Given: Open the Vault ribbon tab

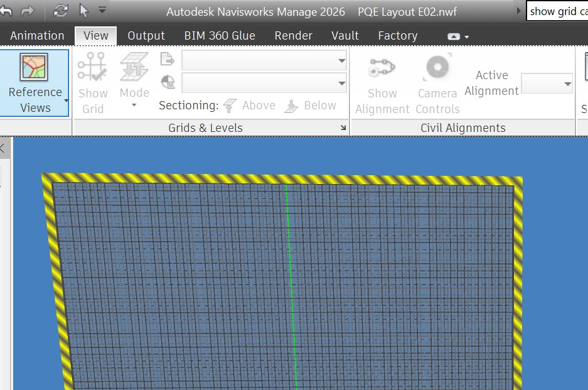Looking at the screenshot, I should 345,36.
